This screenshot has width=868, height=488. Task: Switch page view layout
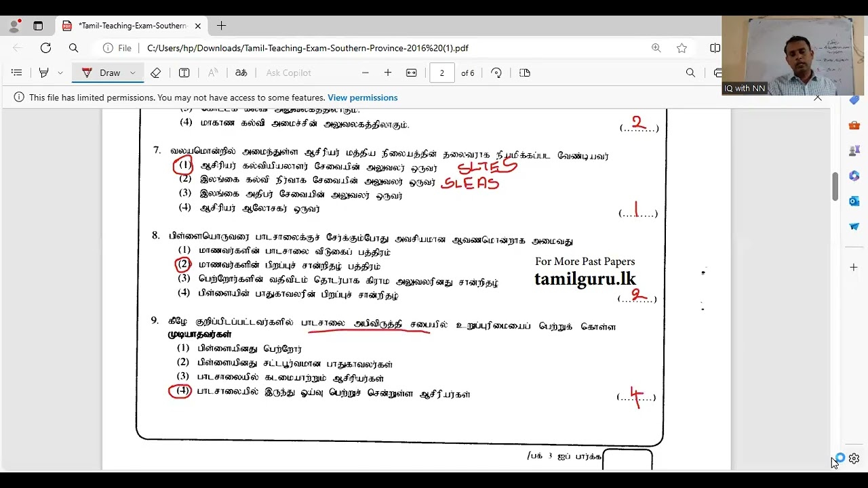coord(524,73)
